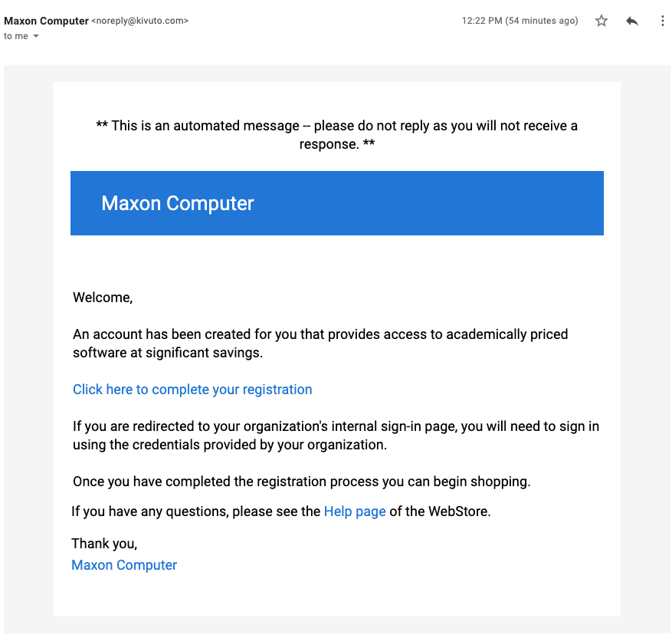Click the Reply arrow icon
Image resolution: width=672 pixels, height=638 pixels.
click(x=632, y=21)
